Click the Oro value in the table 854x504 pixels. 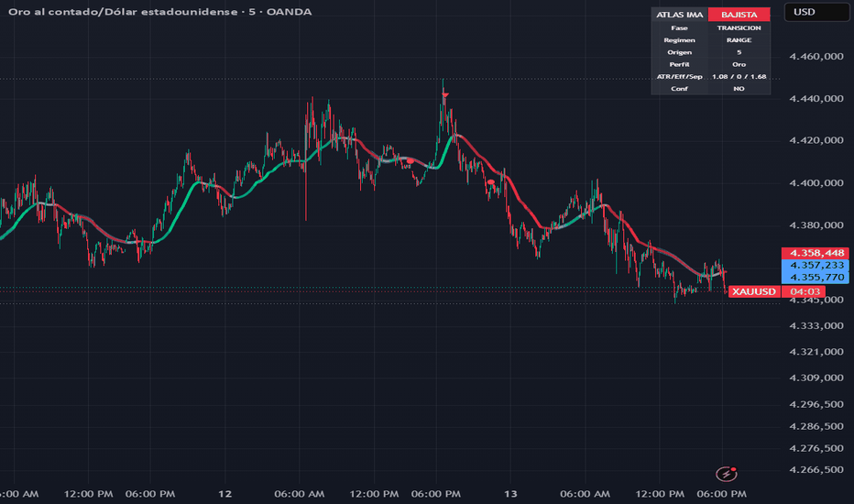739,64
